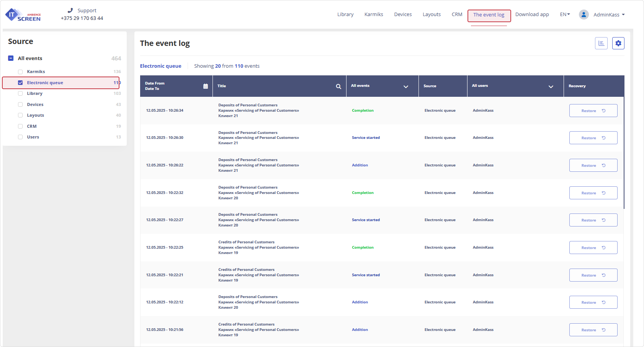Screen dimensions: 644x347
Task: Uncheck the Electronic queue checkbox
Action: pos(20,83)
